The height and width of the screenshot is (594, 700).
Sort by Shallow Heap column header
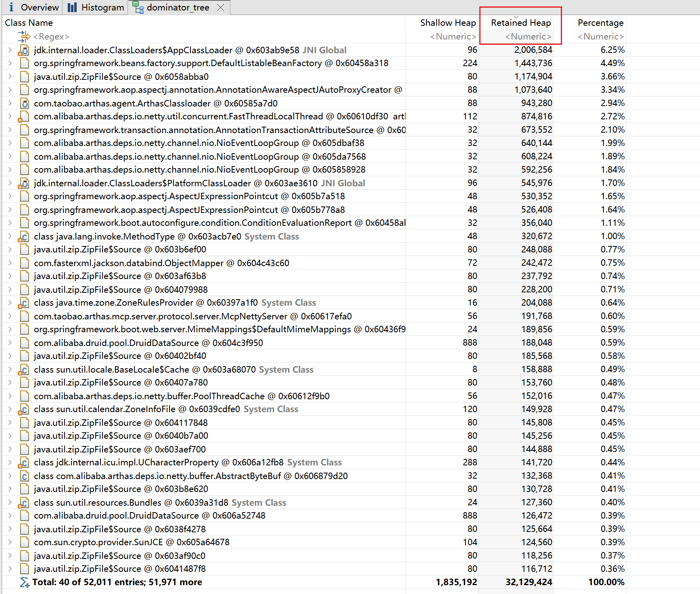pos(448,23)
